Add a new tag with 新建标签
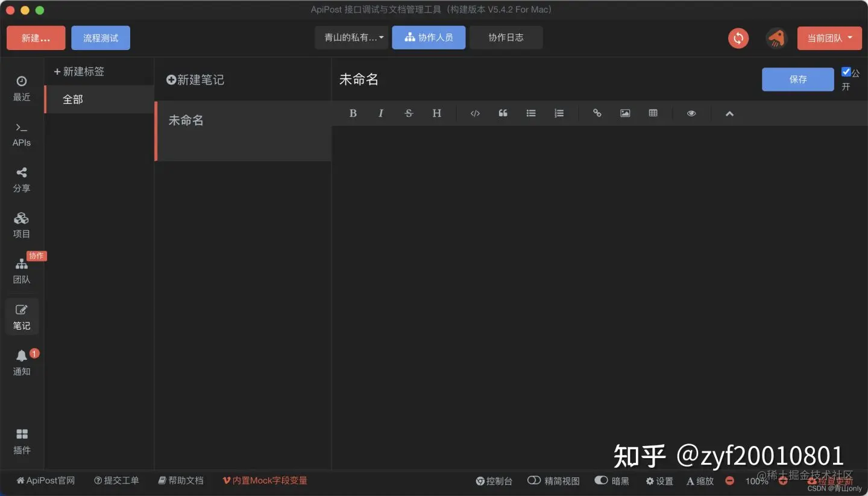Viewport: 868px width, 496px height. [79, 71]
